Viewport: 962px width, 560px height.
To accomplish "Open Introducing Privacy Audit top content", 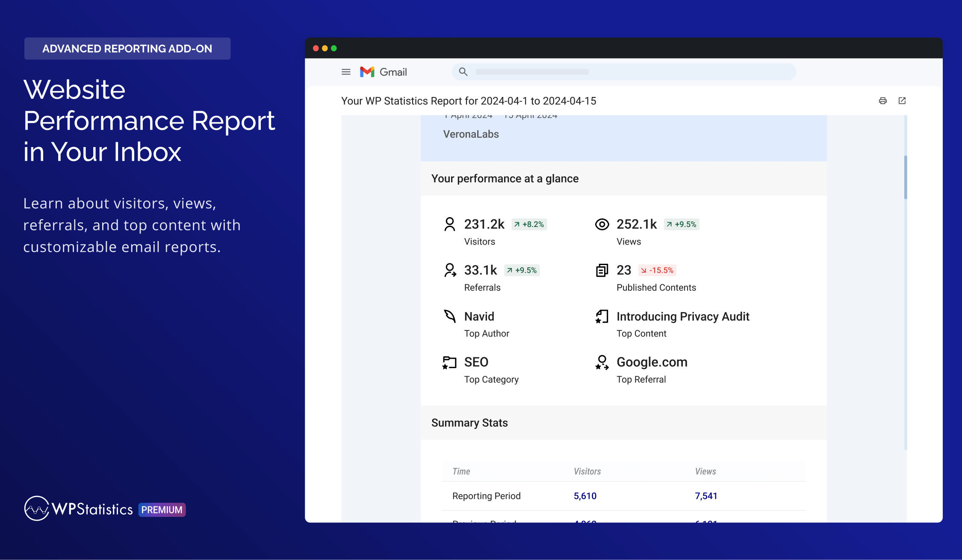I will [683, 316].
